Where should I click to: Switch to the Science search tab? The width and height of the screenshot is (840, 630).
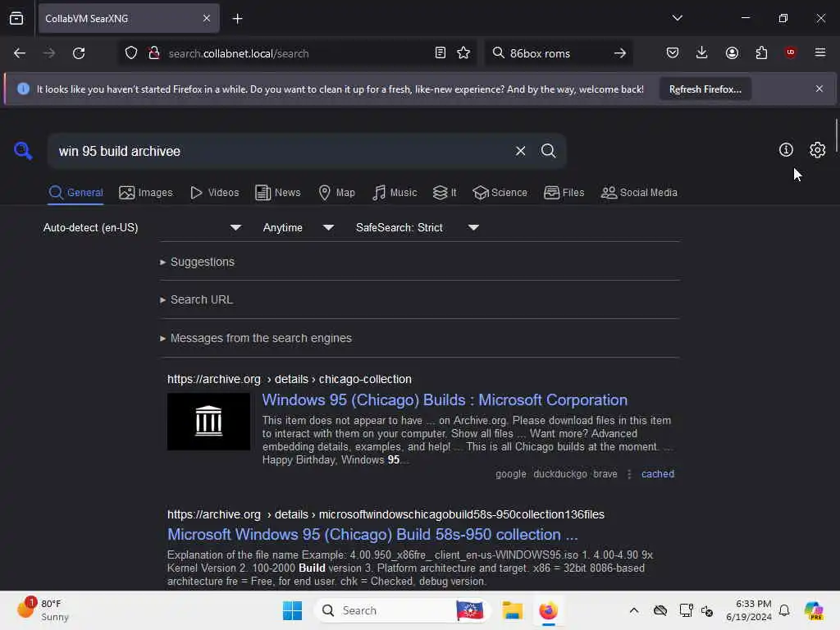tap(500, 193)
